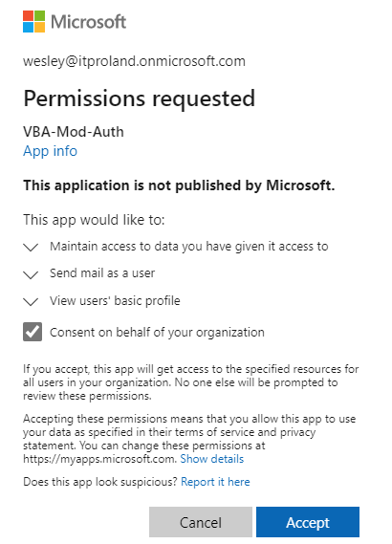The height and width of the screenshot is (544, 392).
Task: Expand the Maintain access to data chevron
Action: pyautogui.click(x=31, y=247)
